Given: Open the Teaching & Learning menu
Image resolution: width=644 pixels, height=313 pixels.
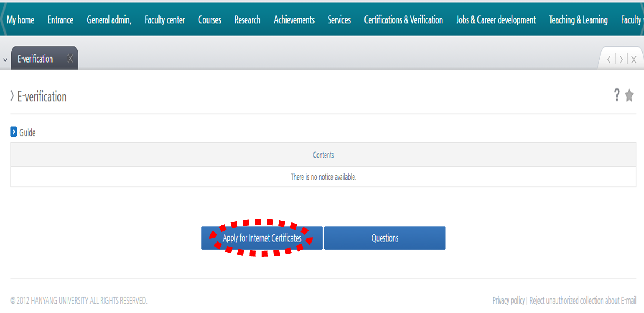Looking at the screenshot, I should [578, 20].
